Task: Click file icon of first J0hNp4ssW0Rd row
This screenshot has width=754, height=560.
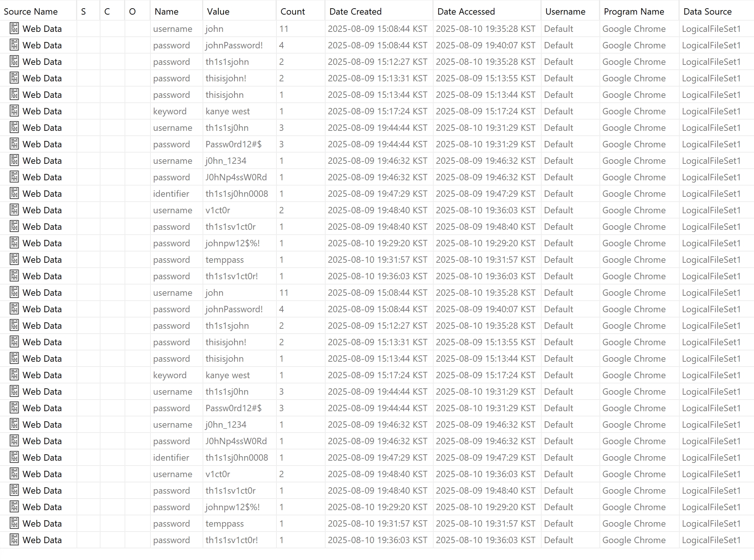Action: pyautogui.click(x=14, y=177)
